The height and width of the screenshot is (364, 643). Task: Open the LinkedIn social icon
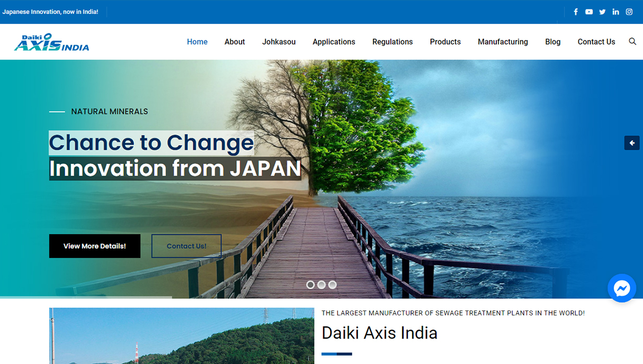pyautogui.click(x=615, y=12)
